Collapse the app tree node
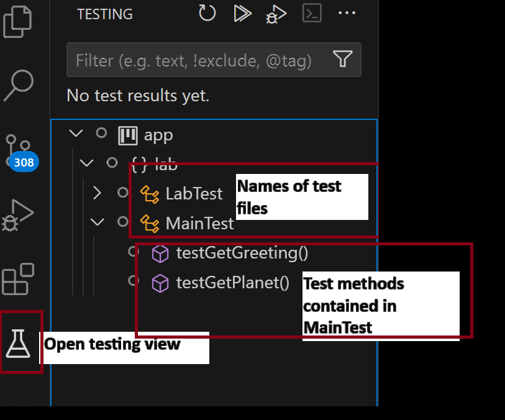 (x=76, y=134)
